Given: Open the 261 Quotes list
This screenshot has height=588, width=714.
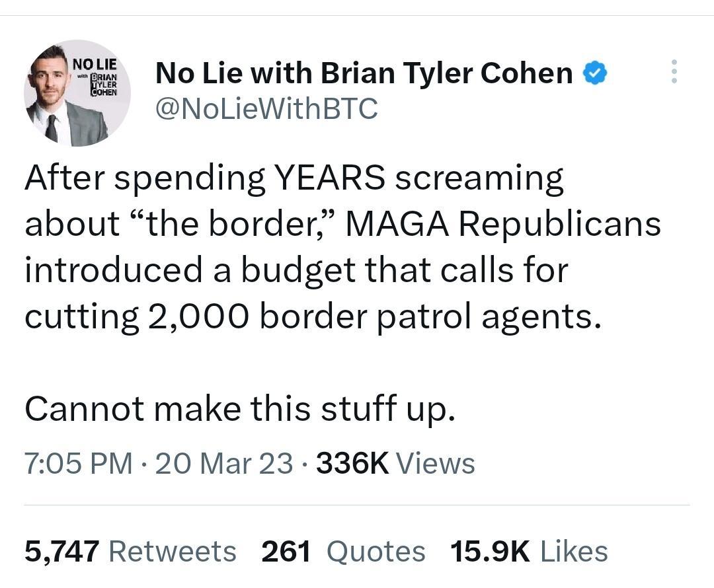Looking at the screenshot, I should 288,550.
